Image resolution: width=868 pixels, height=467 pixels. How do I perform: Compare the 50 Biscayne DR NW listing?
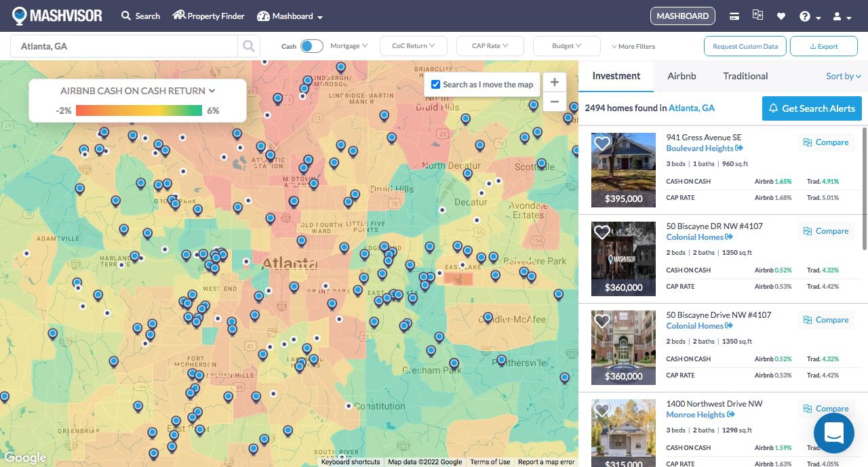[x=825, y=231]
